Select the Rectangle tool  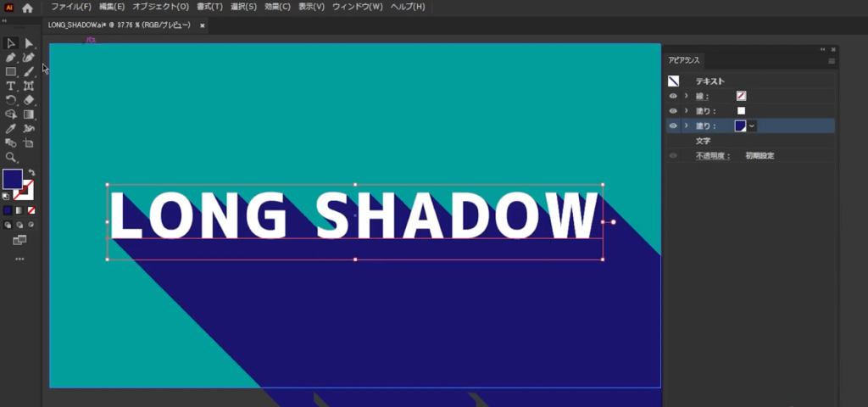pyautogui.click(x=11, y=72)
